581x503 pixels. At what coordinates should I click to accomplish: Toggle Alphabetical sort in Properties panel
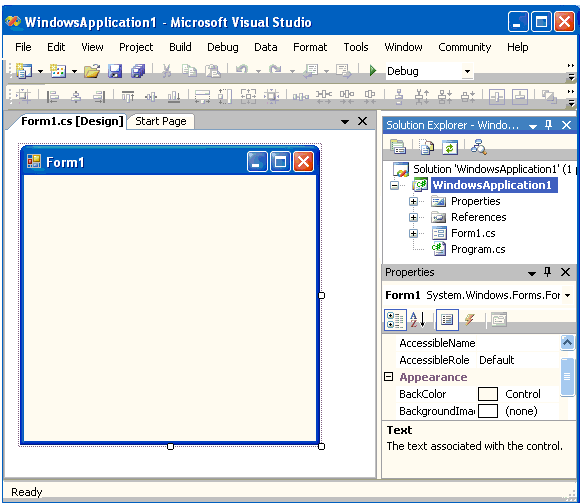[x=418, y=320]
